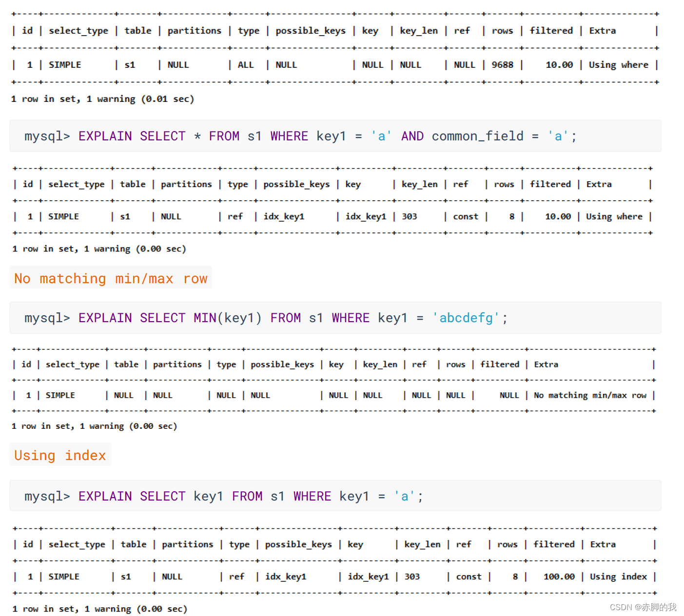Click the SQL code block with key1 = 'a' AND common_field
Screen dimensions: 684x616
click(335, 136)
